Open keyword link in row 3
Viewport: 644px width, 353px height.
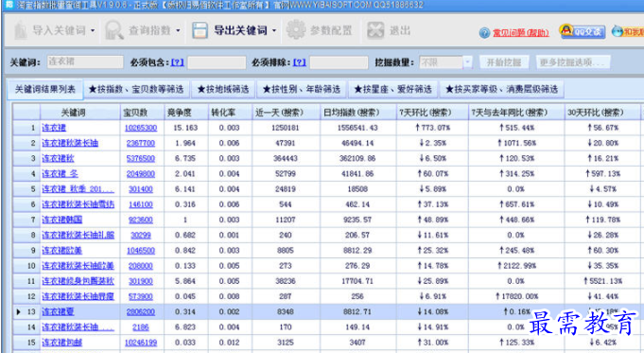58,158
